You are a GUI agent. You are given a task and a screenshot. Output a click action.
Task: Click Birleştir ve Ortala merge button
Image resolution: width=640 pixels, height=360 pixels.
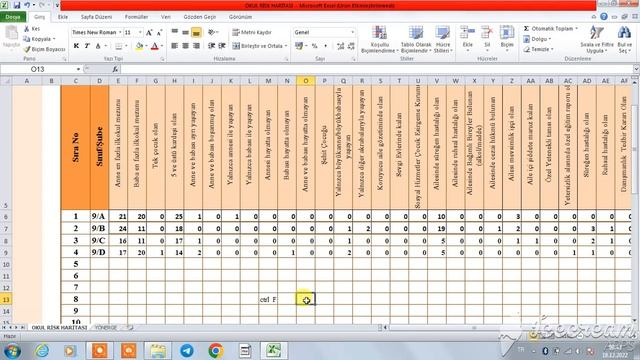260,46
